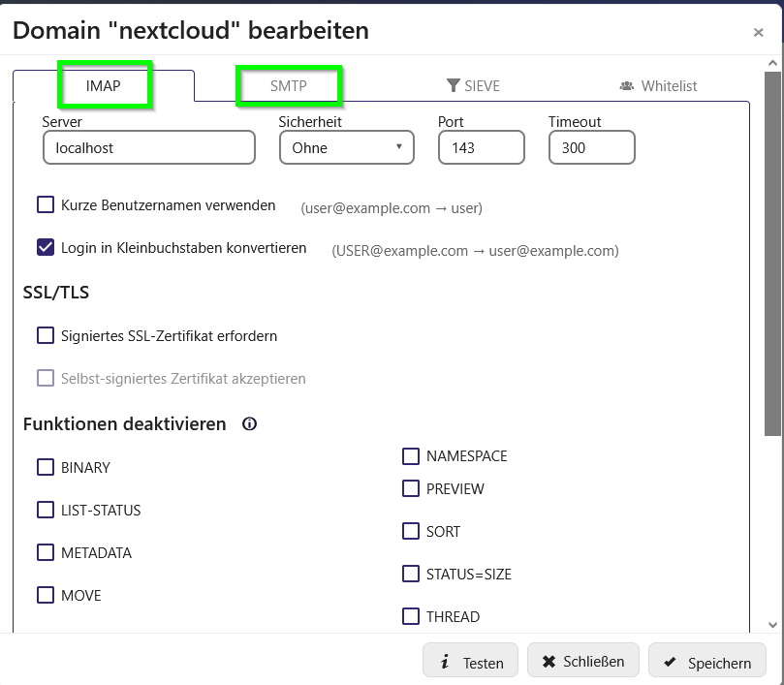Click the dialog's vertical scrollbar thumb
Image resolution: width=784 pixels, height=685 pixels.
772,254
